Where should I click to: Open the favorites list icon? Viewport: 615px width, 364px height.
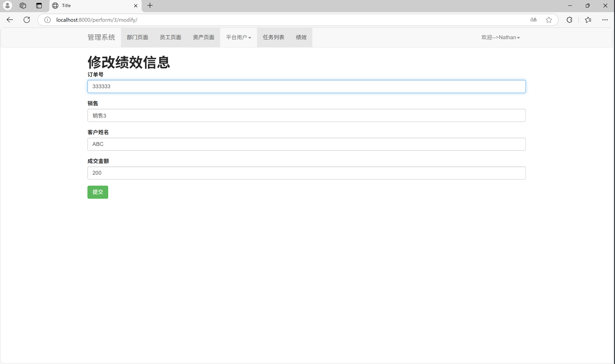pos(588,20)
